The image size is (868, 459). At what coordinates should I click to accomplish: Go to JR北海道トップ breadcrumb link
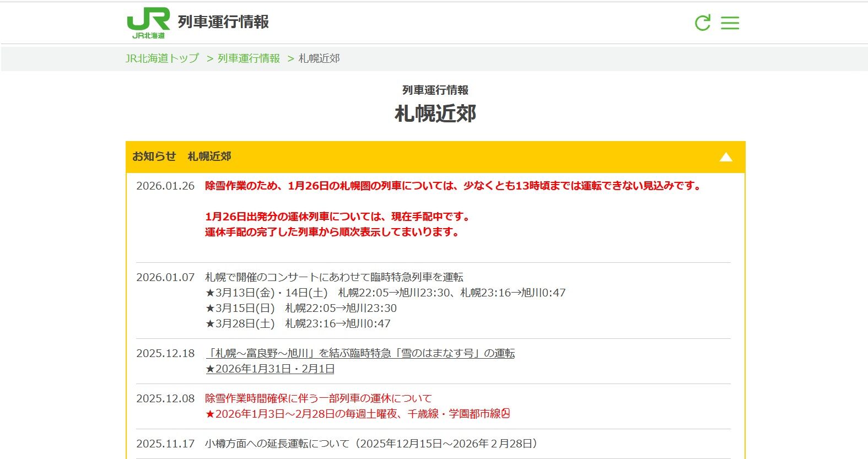(162, 58)
